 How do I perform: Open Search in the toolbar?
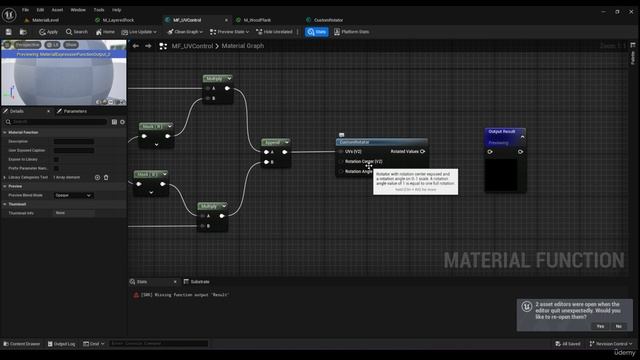click(x=77, y=32)
